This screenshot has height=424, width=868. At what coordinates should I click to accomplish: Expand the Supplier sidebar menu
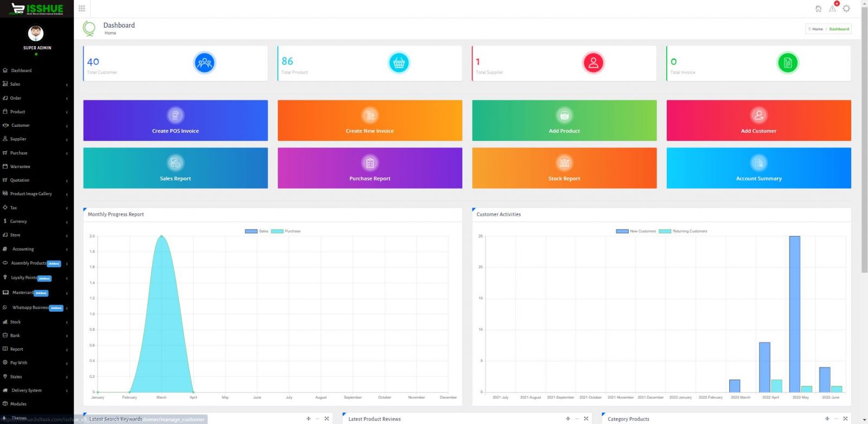[36, 139]
